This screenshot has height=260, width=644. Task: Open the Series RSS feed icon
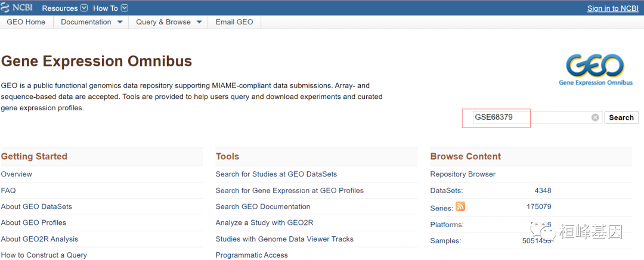[460, 206]
